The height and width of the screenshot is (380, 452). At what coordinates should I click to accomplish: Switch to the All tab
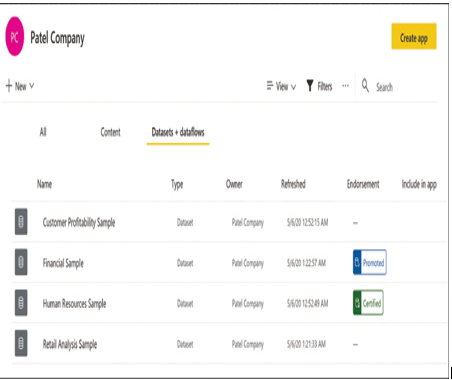[43, 132]
